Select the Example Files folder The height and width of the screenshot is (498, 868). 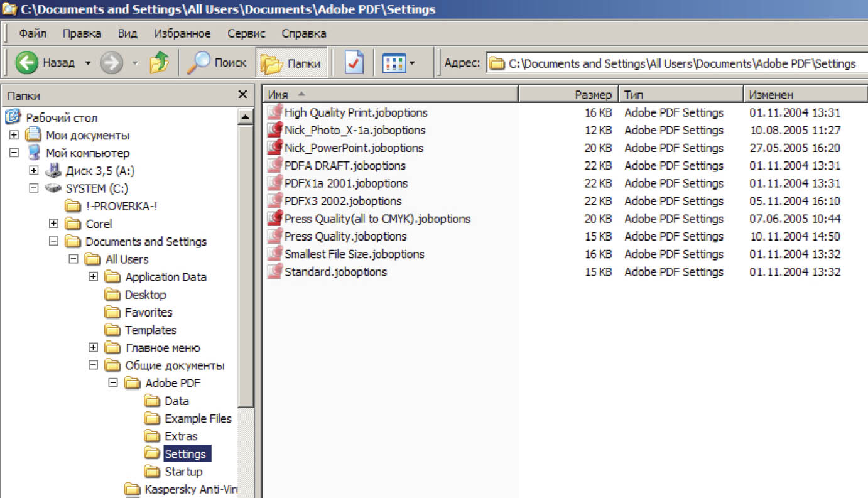tap(188, 418)
